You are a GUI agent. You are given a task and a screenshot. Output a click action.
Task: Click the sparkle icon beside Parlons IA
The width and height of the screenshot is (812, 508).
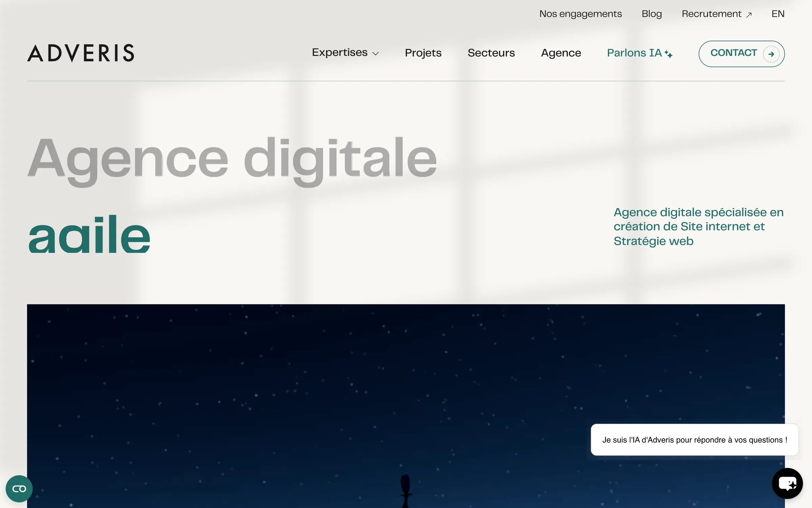[x=669, y=54]
